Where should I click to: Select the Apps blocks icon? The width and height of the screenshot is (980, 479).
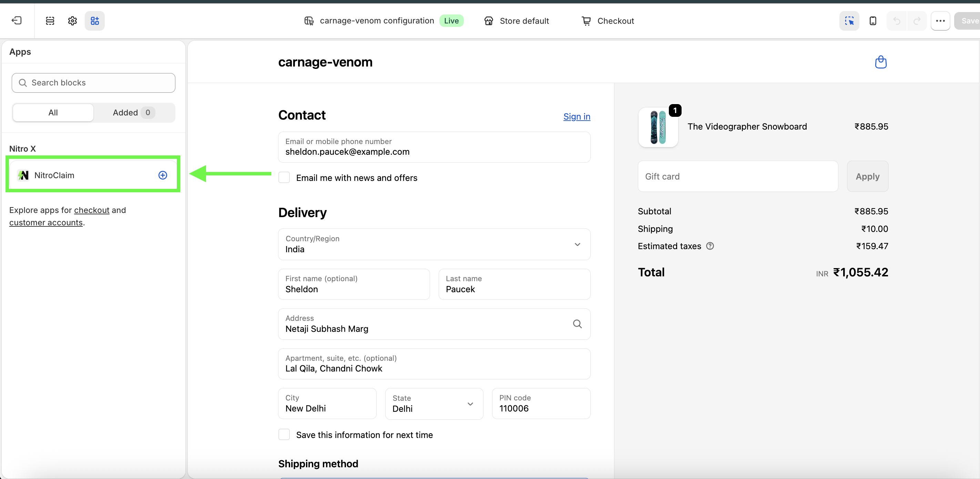click(95, 21)
